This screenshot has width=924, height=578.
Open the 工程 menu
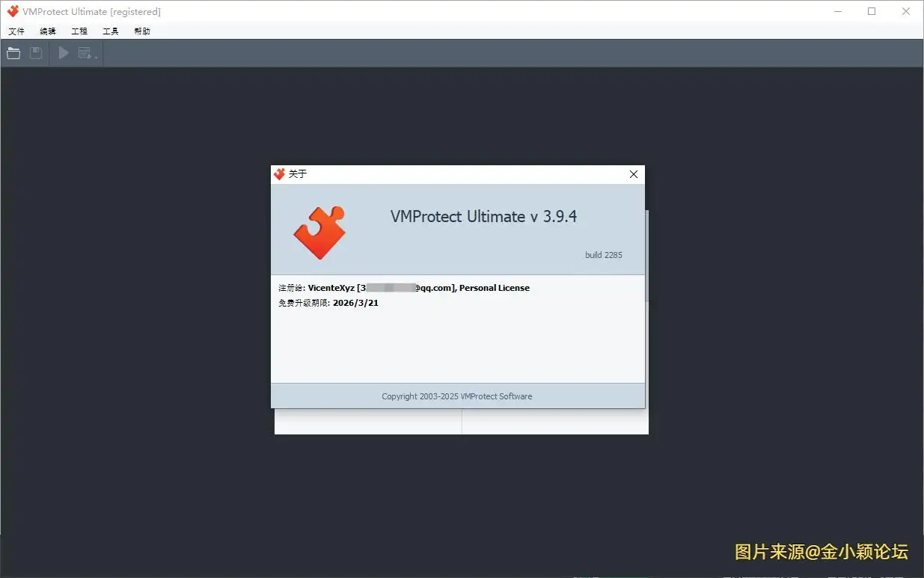[x=79, y=31]
